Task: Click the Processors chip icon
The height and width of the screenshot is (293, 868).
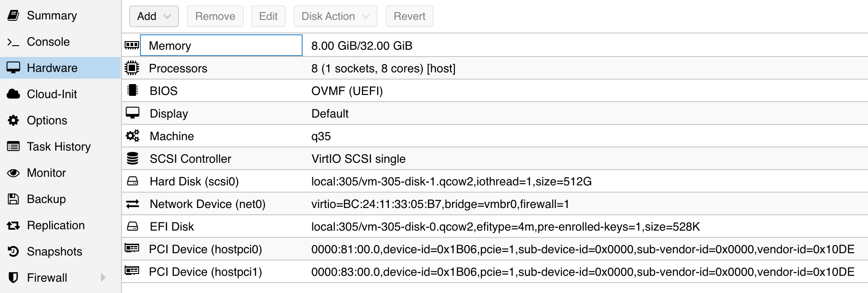Action: (132, 68)
